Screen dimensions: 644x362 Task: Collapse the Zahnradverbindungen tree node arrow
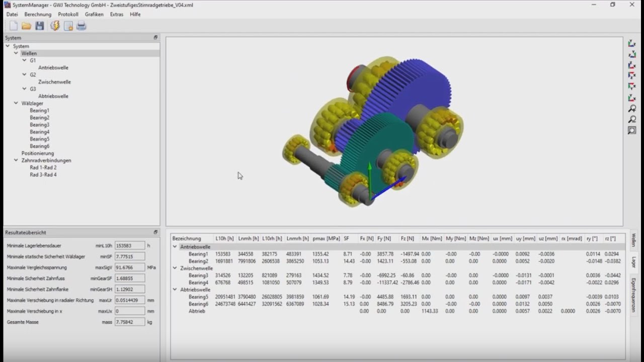[16, 160]
